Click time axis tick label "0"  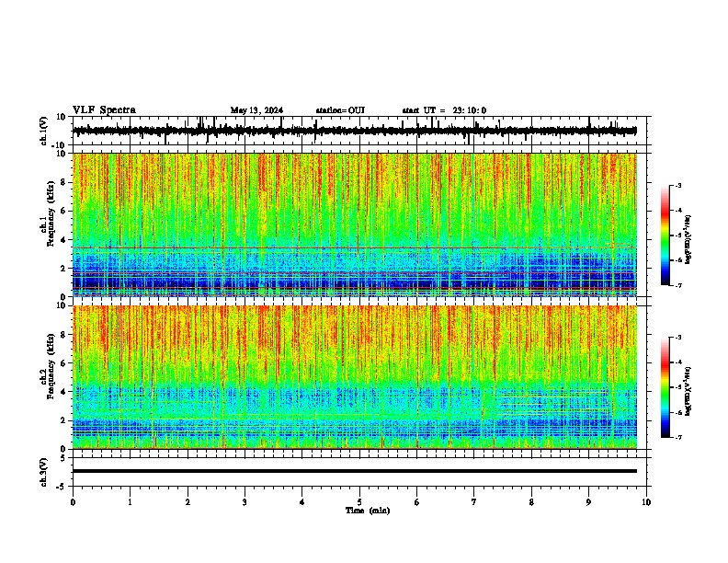click(x=73, y=502)
